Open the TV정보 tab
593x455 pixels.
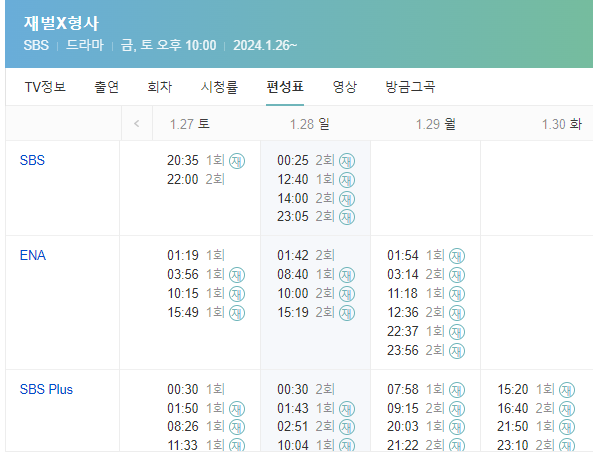coord(45,87)
